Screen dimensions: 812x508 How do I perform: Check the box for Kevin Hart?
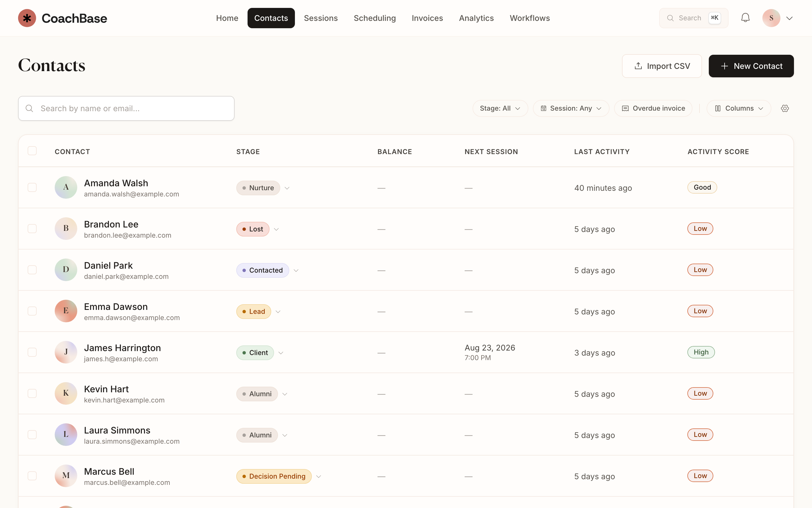[32, 393]
